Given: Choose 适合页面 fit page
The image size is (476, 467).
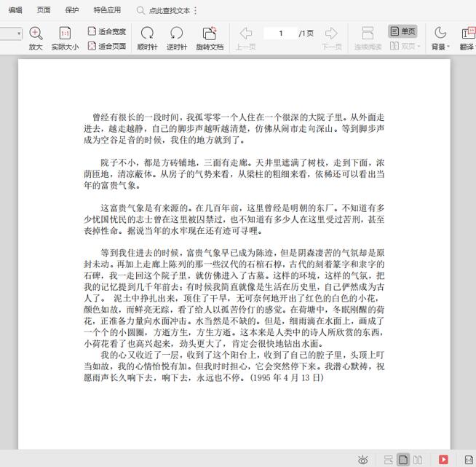Looking at the screenshot, I should (x=107, y=46).
